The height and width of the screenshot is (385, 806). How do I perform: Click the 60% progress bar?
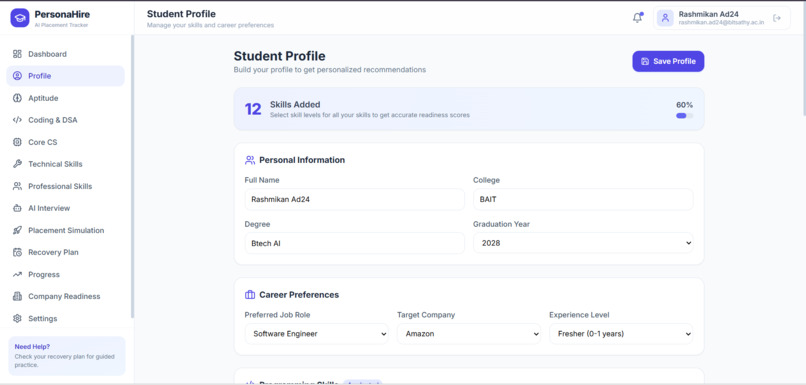click(684, 116)
